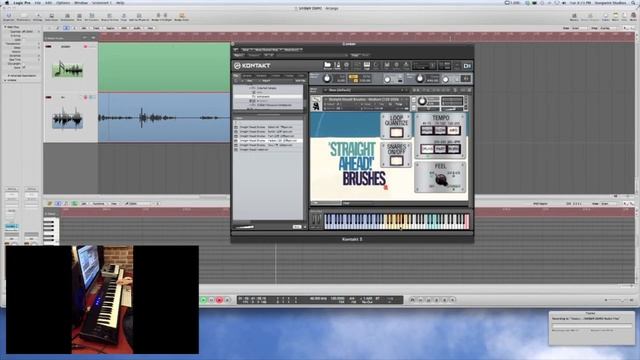Record-enable the green instrument track
640x360 pixels.
[x=85, y=47]
